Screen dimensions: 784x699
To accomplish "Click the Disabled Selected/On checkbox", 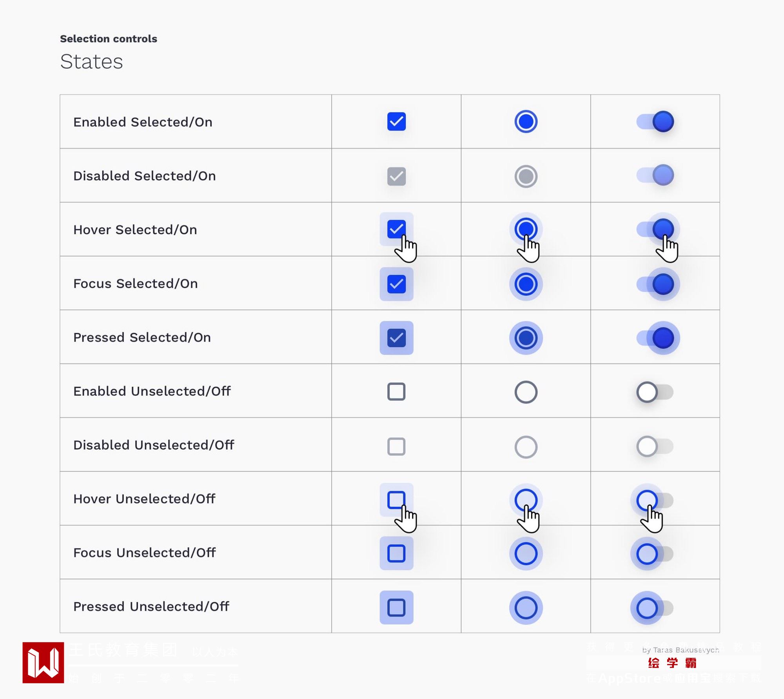I will [396, 176].
